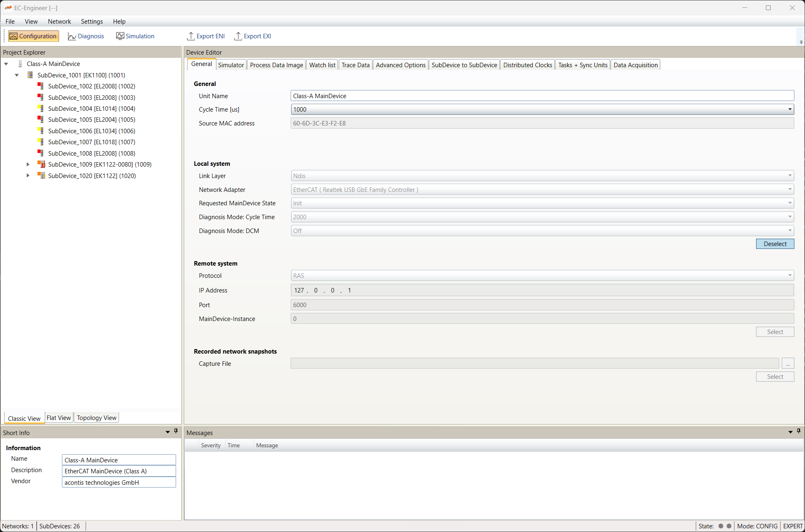The width and height of the screenshot is (805, 532).
Task: Open the Network menu
Action: [59, 22]
